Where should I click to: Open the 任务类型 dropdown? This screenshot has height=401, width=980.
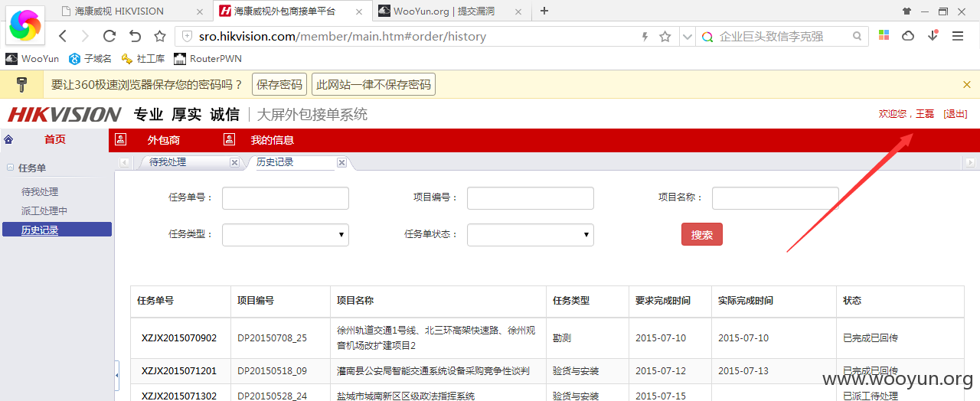(x=286, y=235)
